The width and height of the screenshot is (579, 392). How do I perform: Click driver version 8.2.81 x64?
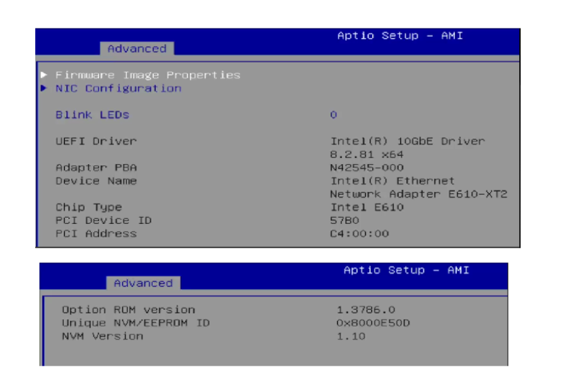pyautogui.click(x=367, y=155)
